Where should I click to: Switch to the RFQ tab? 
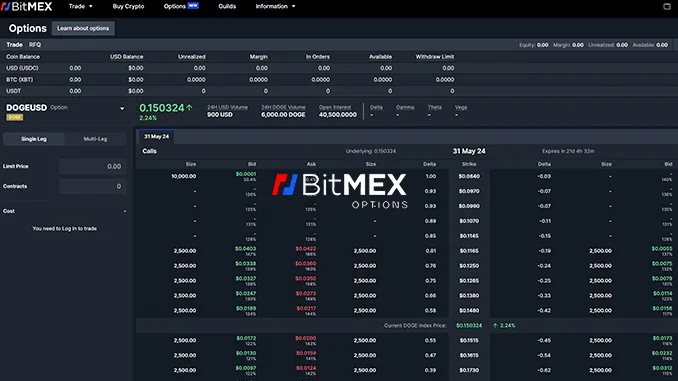[x=35, y=45]
